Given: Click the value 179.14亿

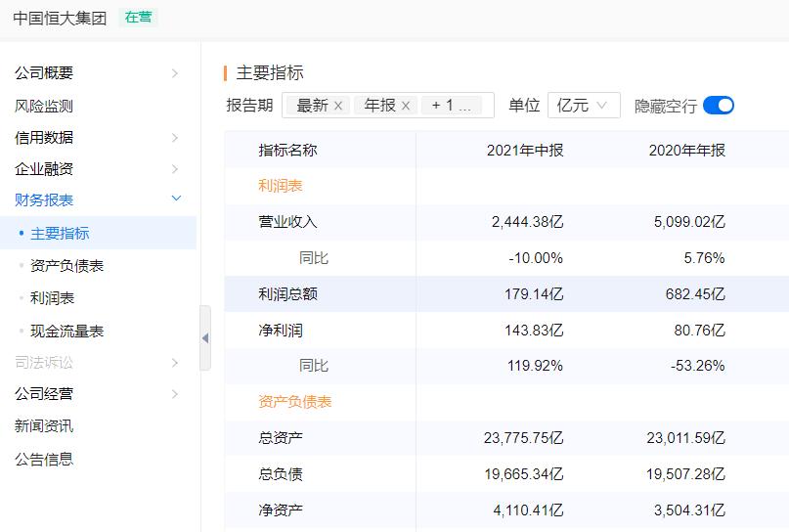Looking at the screenshot, I should point(534,294).
